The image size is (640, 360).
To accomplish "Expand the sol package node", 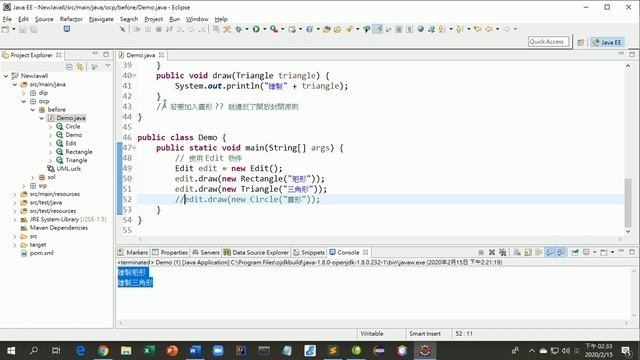I will [33, 177].
